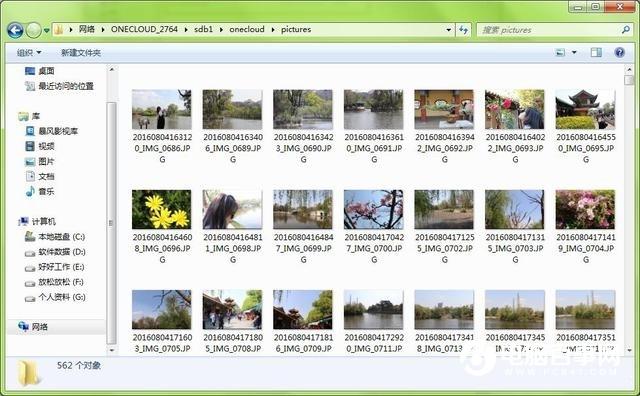The image size is (640, 396).
Task: Select 最近访问的位置 in the sidebar
Action: 59,86
